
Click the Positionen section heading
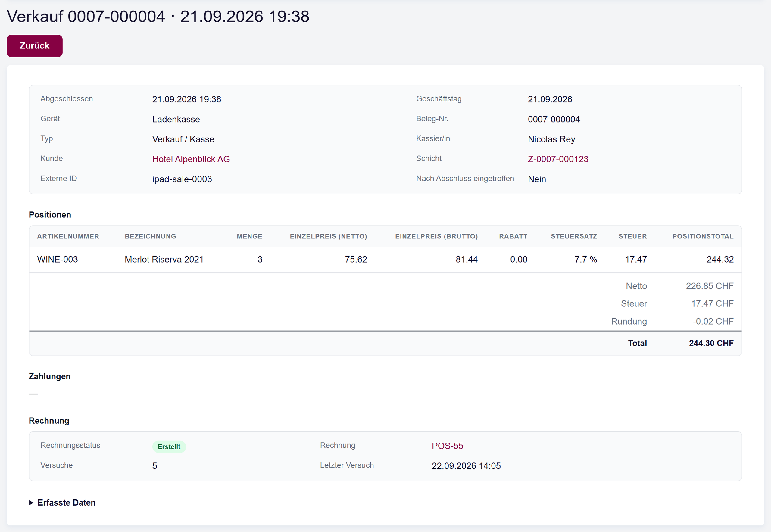point(50,215)
